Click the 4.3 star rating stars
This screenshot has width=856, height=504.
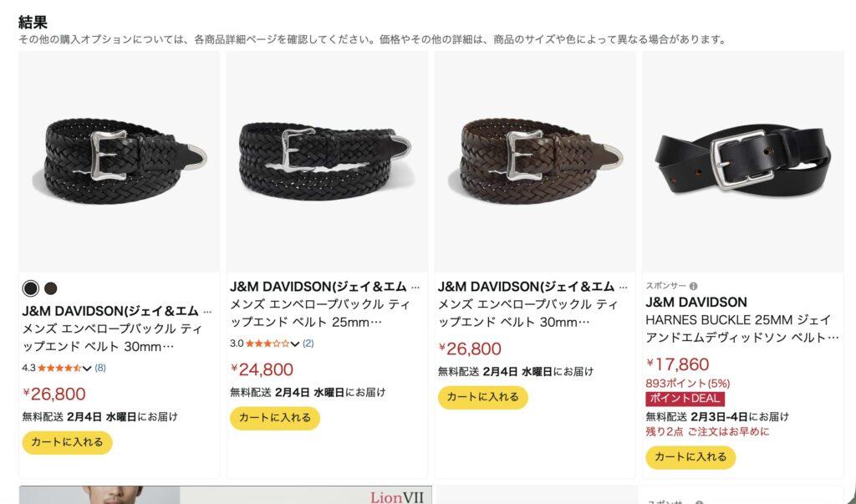(59, 368)
